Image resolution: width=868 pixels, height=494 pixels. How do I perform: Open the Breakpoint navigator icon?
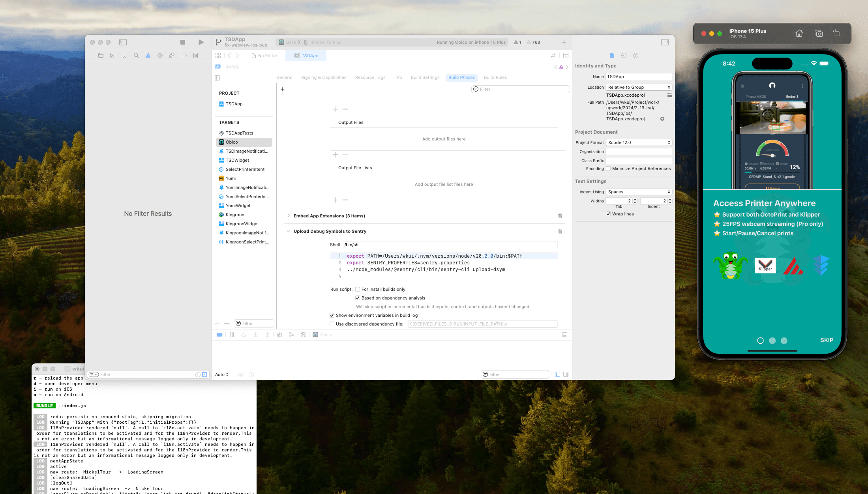[184, 56]
